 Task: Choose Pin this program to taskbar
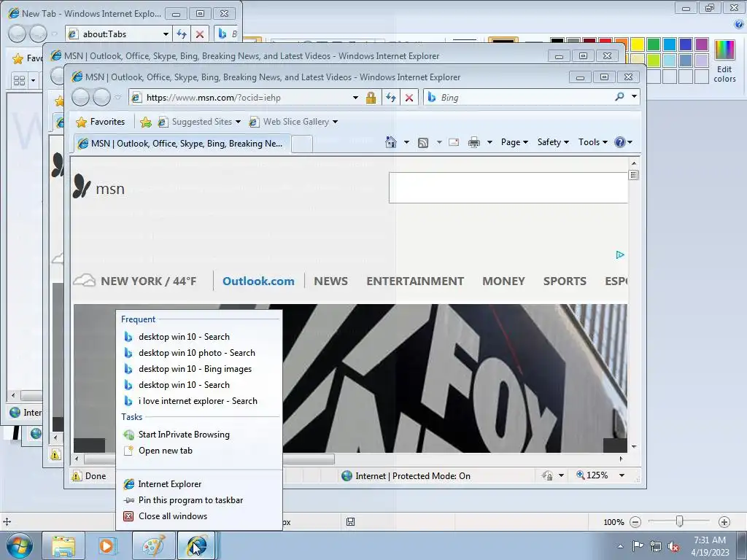click(198, 500)
